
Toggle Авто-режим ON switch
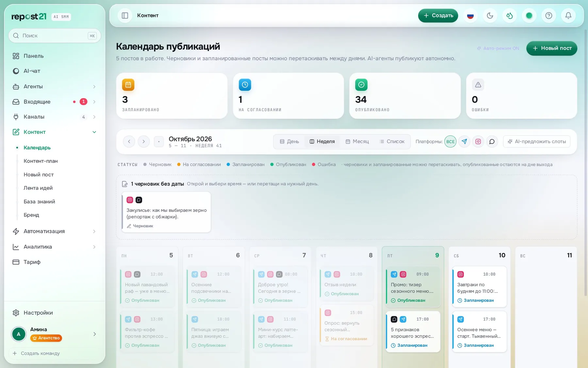tap(498, 48)
